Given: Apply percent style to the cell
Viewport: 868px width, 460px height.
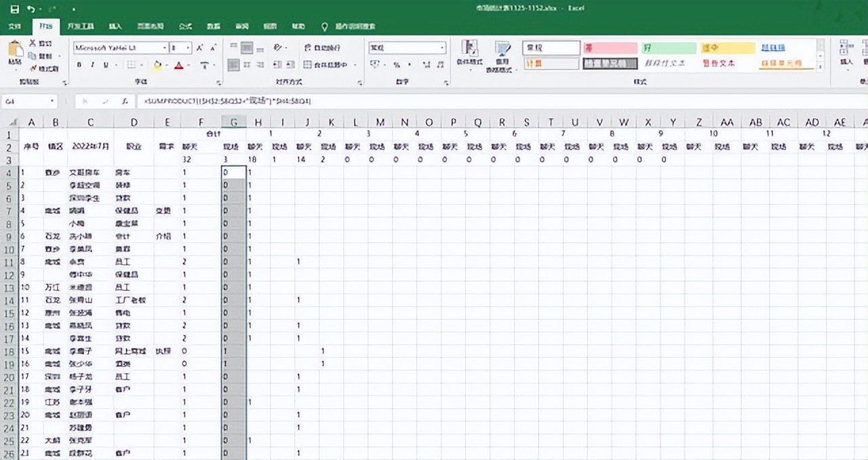Looking at the screenshot, I should pos(397,65).
